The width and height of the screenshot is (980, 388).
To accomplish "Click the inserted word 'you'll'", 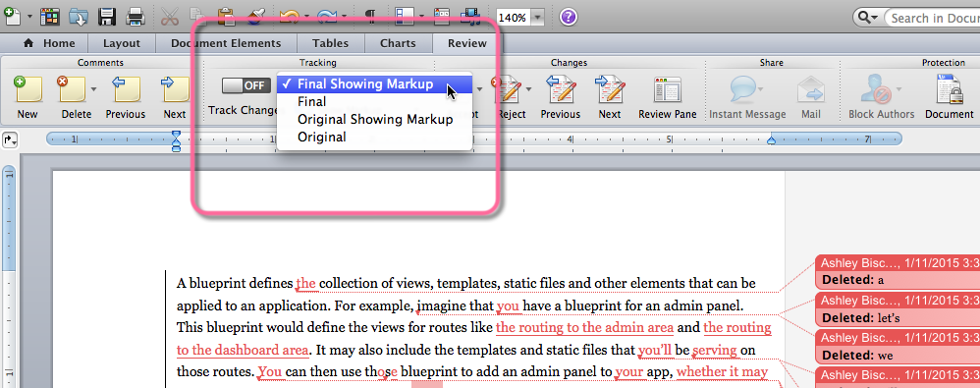I will [x=655, y=351].
